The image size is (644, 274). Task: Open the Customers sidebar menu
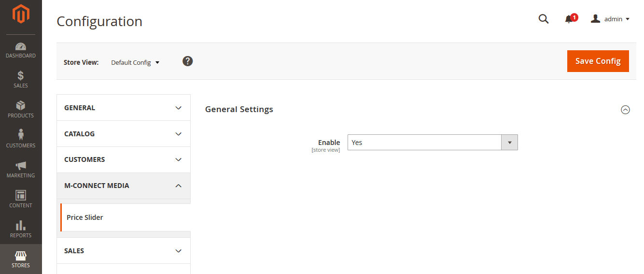[21, 140]
